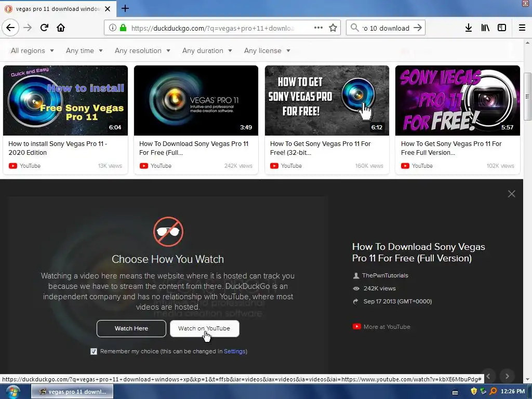This screenshot has height=399, width=532.
Task: Toggle Remember my choice checkbox
Action: 94,352
